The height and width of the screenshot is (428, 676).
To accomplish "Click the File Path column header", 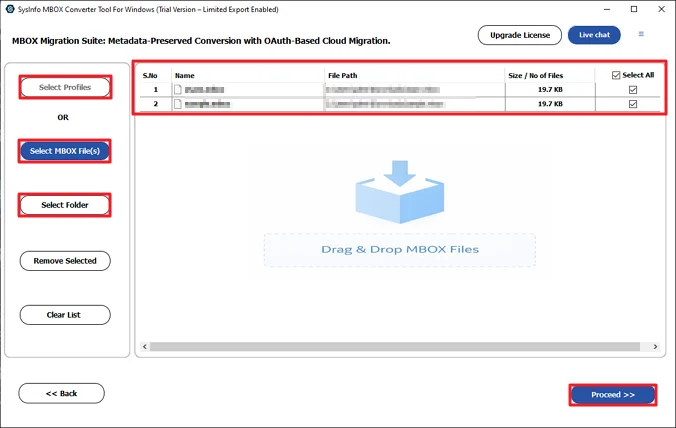I will pyautogui.click(x=343, y=75).
